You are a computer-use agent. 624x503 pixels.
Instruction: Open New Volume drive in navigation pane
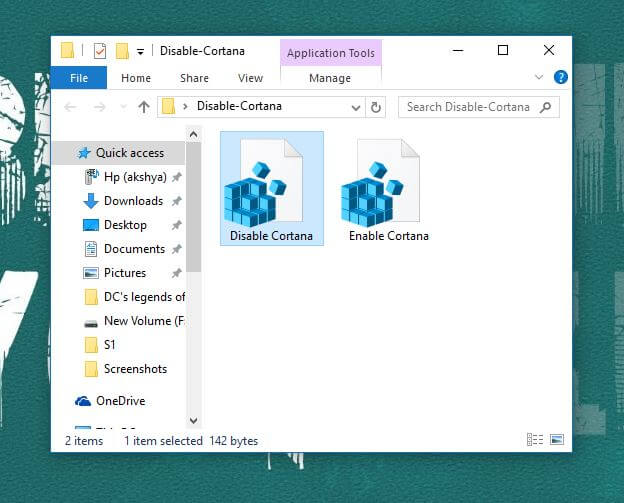135,321
